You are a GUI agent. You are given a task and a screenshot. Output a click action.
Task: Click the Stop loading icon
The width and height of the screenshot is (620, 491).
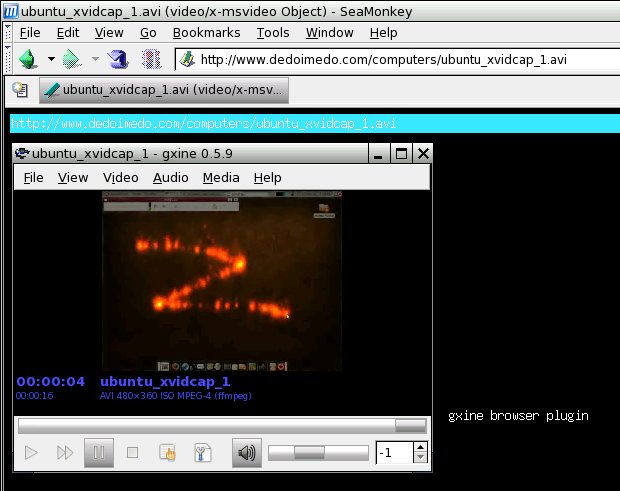[x=151, y=59]
